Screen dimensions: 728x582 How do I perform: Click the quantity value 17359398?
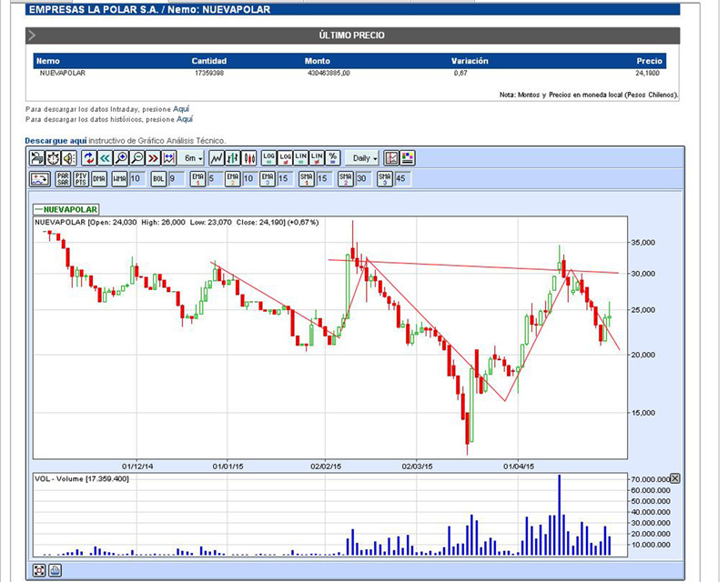(x=209, y=74)
